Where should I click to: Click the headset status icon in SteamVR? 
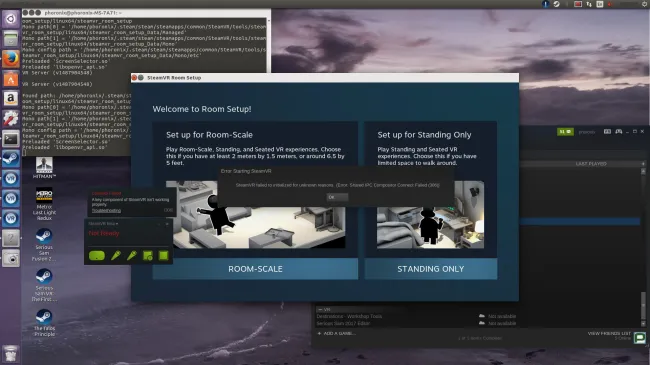[x=97, y=256]
